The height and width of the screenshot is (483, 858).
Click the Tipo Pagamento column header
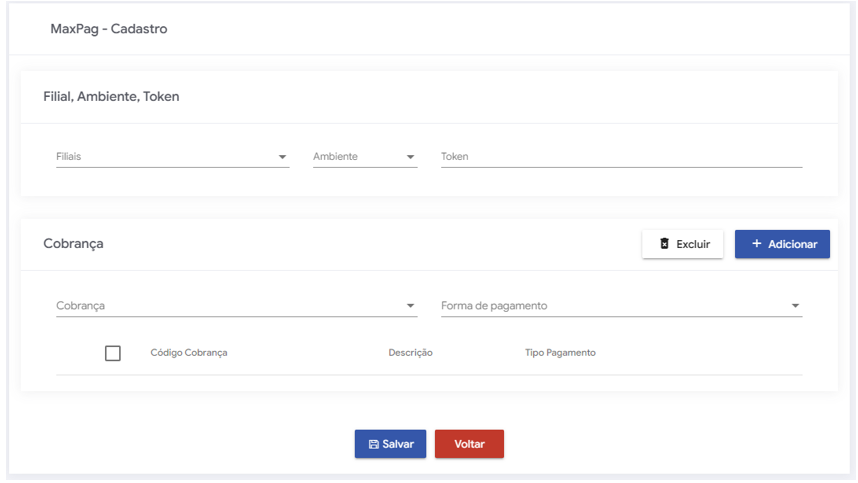coord(560,353)
